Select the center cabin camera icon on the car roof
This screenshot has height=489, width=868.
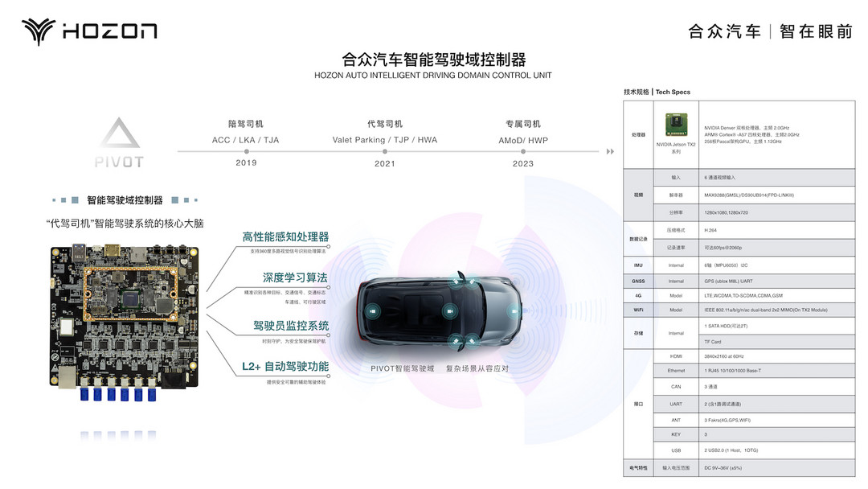[x=450, y=311]
